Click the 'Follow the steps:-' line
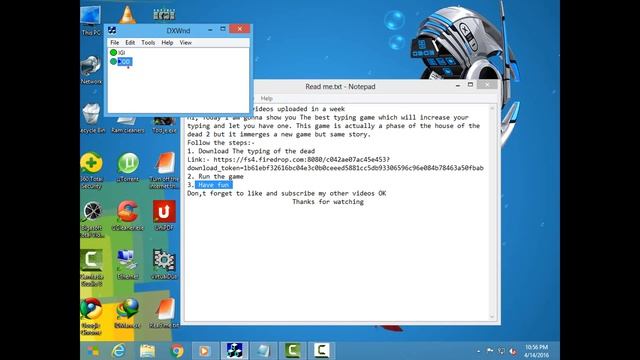 click(221, 143)
